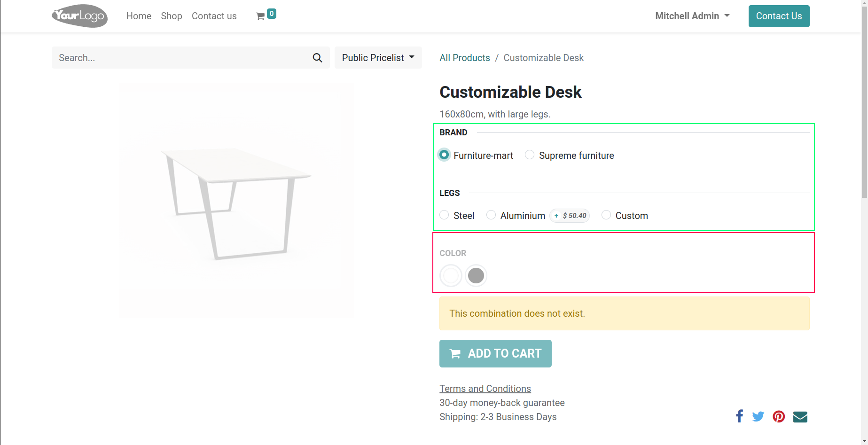The height and width of the screenshot is (445, 868).
Task: Expand the Public Pricelist dropdown
Action: 378,58
